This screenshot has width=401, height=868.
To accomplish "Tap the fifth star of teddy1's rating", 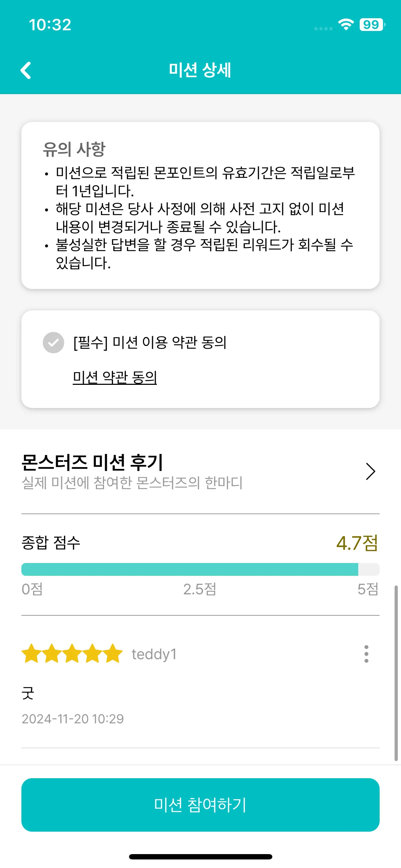I will coord(113,653).
